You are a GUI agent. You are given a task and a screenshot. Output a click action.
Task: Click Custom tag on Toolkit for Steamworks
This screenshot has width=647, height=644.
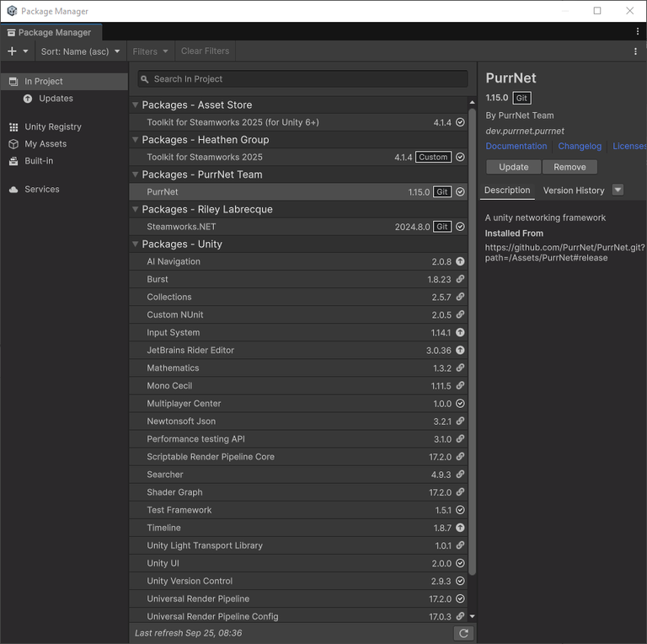point(433,158)
